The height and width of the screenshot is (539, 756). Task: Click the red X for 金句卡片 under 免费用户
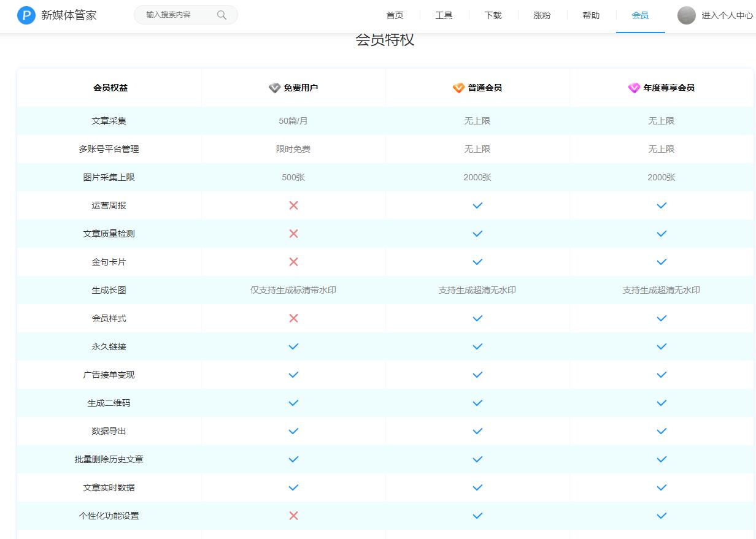coord(293,262)
